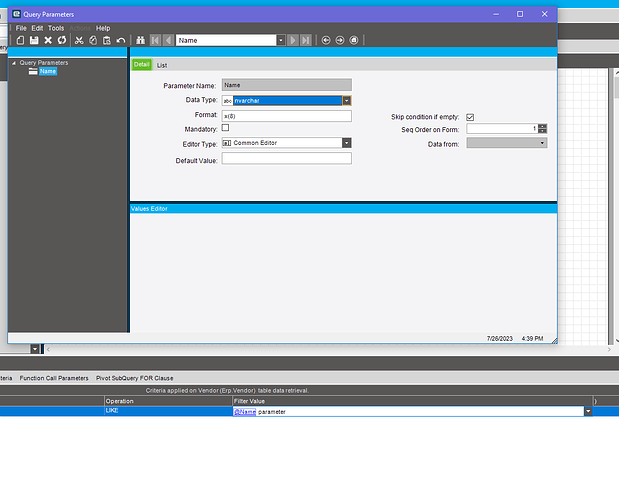Go to last record navigation arrow
Viewport: 619px width, 500px height.
point(306,40)
